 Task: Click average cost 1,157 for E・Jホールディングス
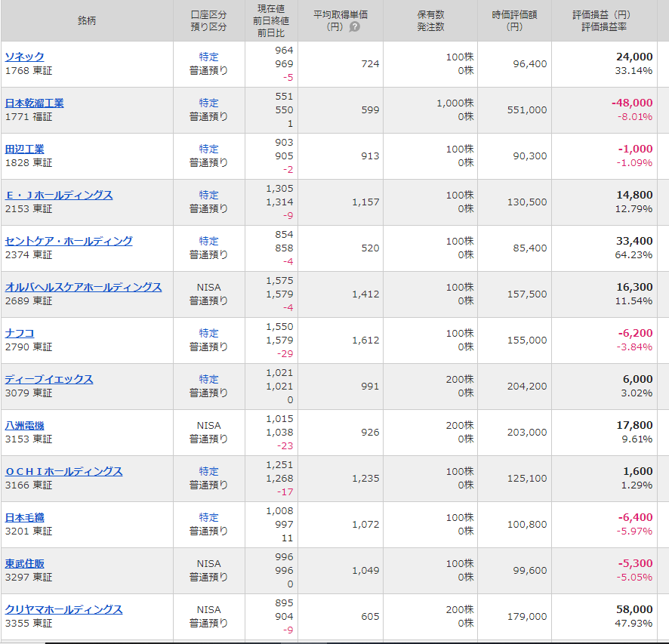pyautogui.click(x=365, y=202)
